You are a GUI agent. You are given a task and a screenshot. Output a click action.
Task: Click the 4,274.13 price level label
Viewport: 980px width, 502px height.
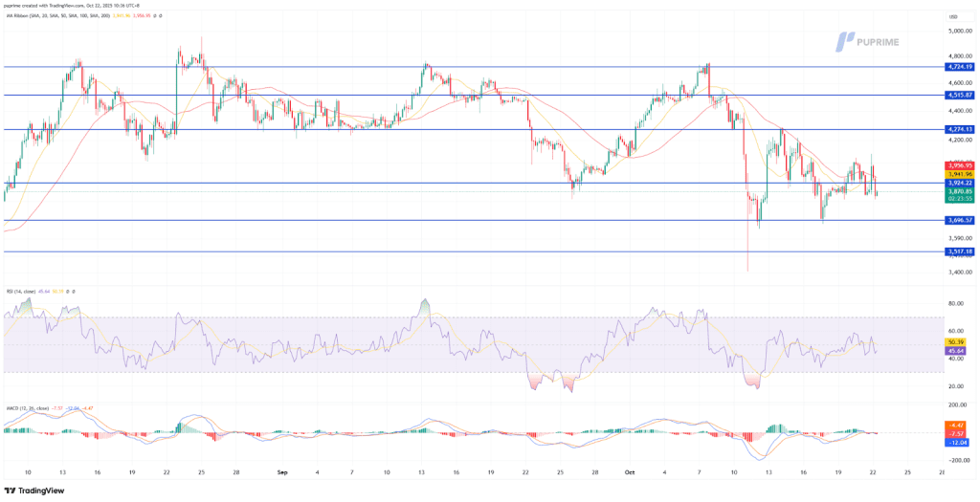click(x=959, y=129)
